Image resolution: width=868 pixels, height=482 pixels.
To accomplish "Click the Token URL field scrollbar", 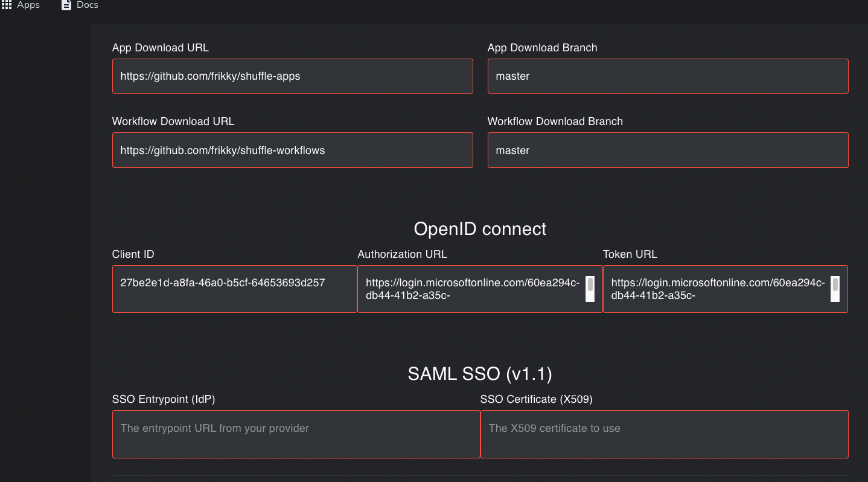I will 835,289.
